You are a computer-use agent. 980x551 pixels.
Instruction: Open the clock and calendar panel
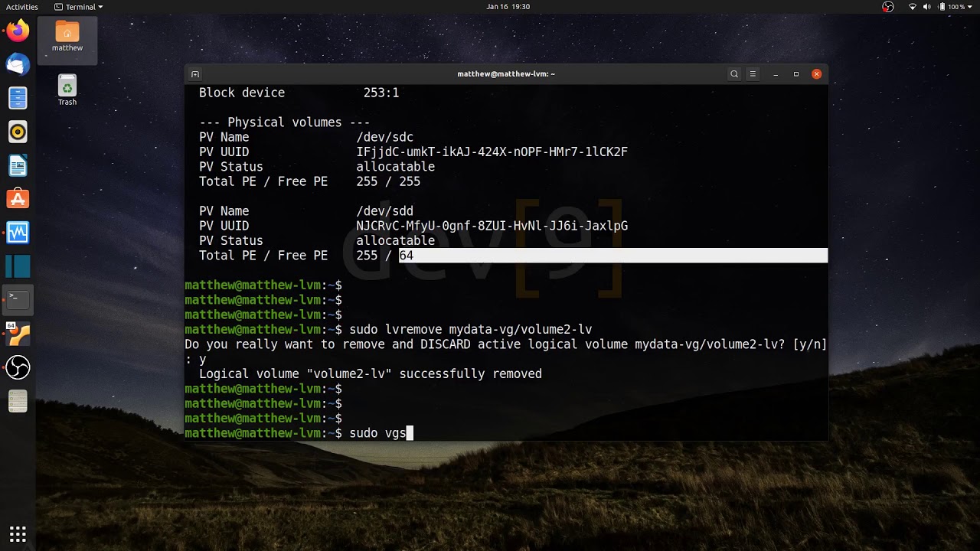pos(508,7)
